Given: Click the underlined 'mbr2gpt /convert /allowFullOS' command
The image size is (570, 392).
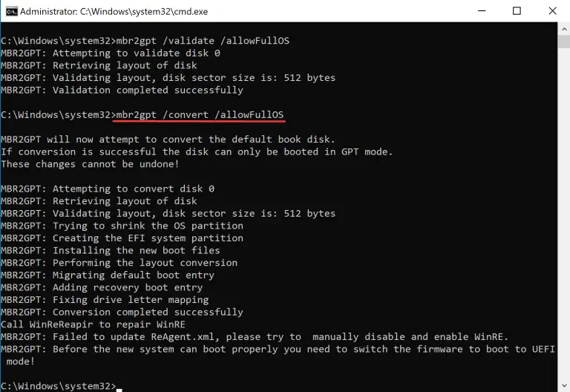Looking at the screenshot, I should coord(200,115).
